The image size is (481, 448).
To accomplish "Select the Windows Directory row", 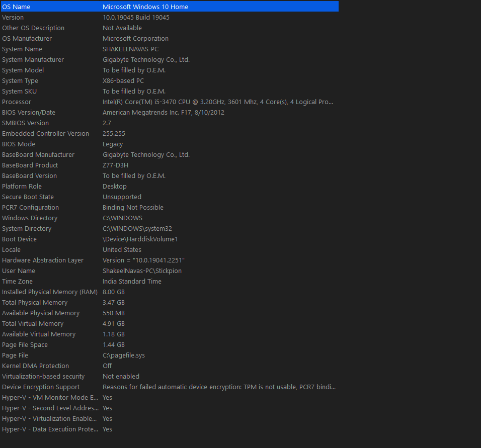I will pos(170,218).
